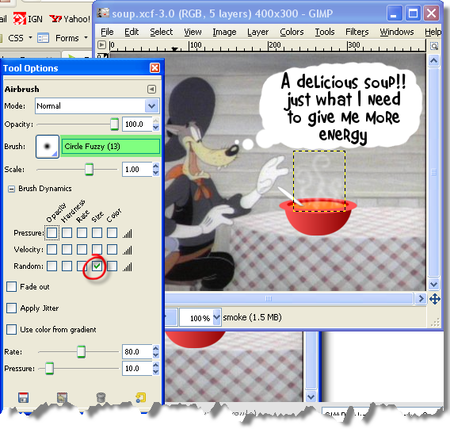The width and height of the screenshot is (450, 429).
Task: Open the Edit menu
Action: [x=131, y=32]
